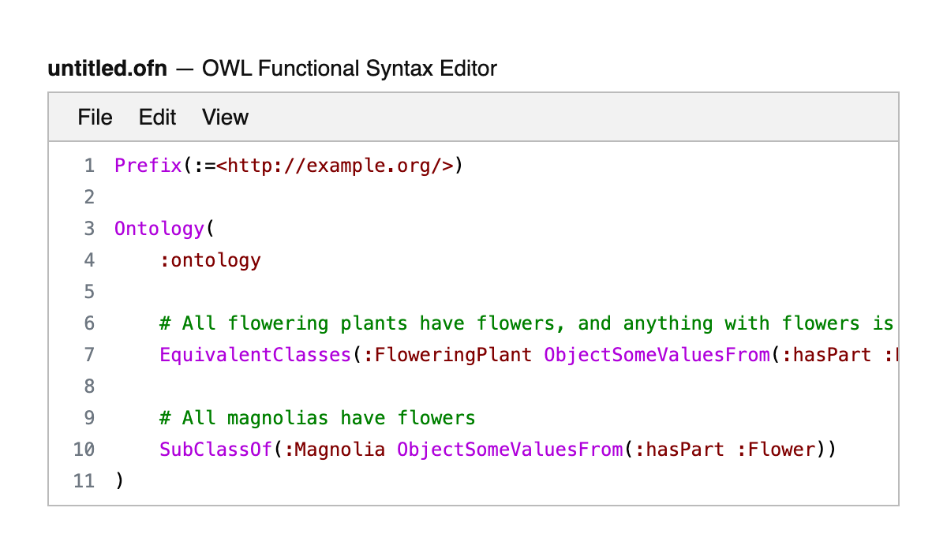Click the untitled.ofn file name title
Screen dimensions: 947x560
tap(107, 69)
